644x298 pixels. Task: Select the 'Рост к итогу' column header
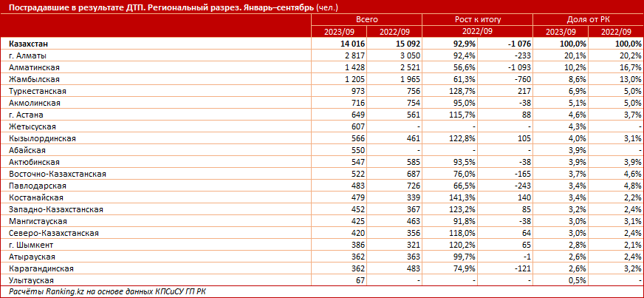point(479,21)
